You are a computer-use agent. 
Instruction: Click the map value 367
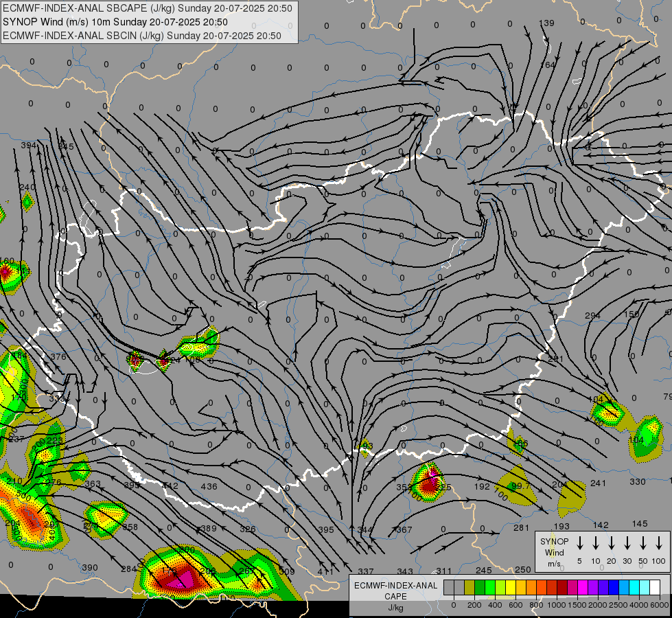(x=404, y=529)
